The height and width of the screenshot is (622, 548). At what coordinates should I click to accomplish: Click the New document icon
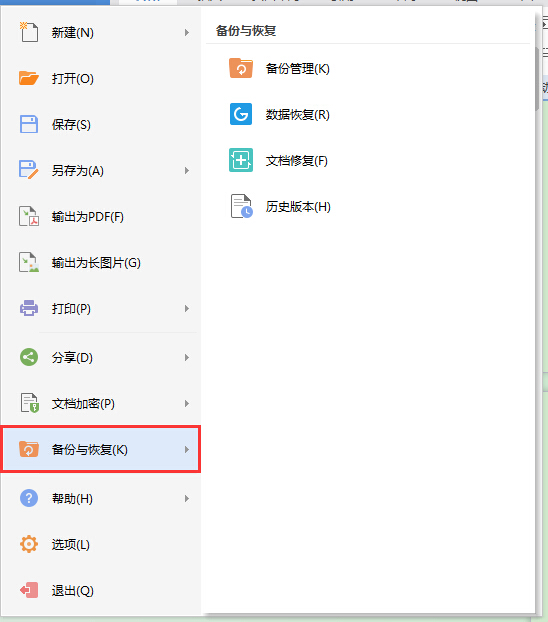29,32
